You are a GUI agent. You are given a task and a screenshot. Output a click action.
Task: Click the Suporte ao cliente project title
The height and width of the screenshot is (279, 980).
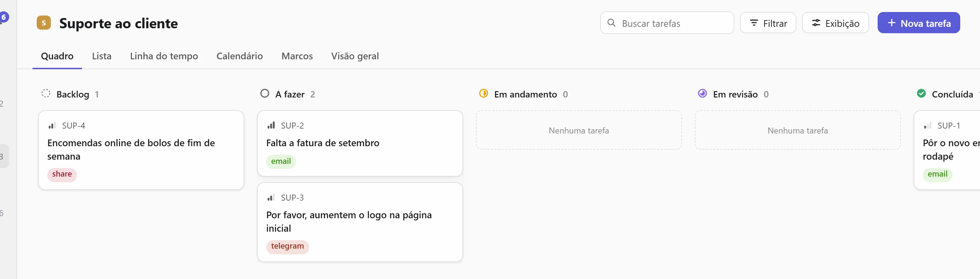(x=118, y=23)
